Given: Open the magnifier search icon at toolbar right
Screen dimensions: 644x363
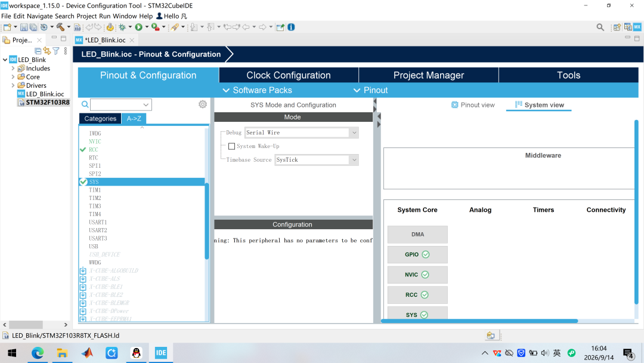Looking at the screenshot, I should click(600, 27).
